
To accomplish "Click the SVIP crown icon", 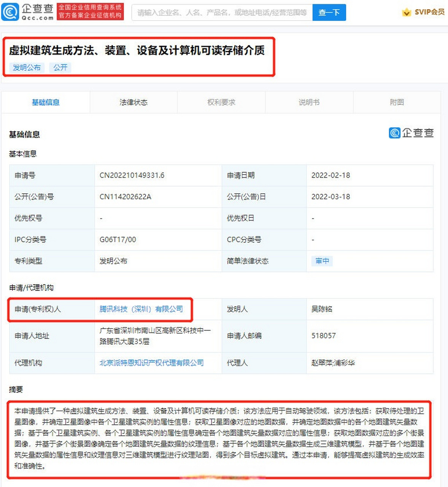I will click(407, 13).
